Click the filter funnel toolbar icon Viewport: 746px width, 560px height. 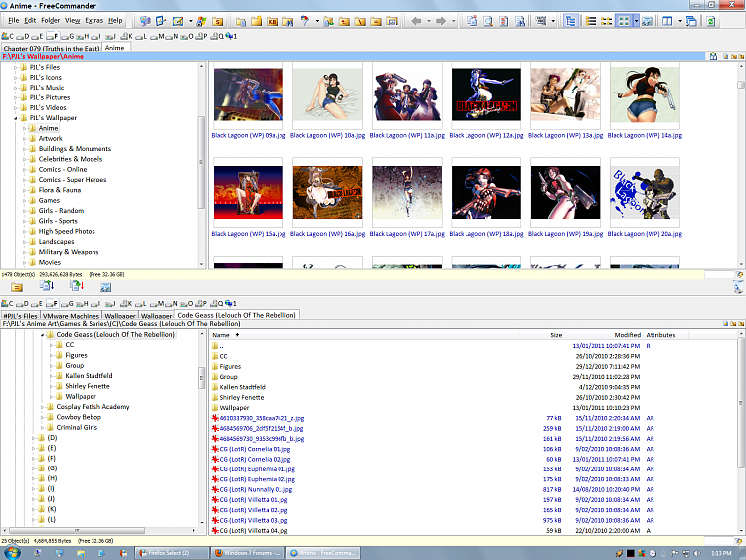(x=305, y=21)
